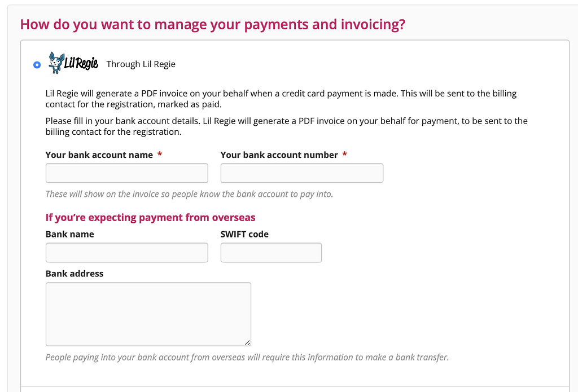This screenshot has height=392, width=578.
Task: Click the 'Through Lil Regie' option label
Action: [x=141, y=64]
